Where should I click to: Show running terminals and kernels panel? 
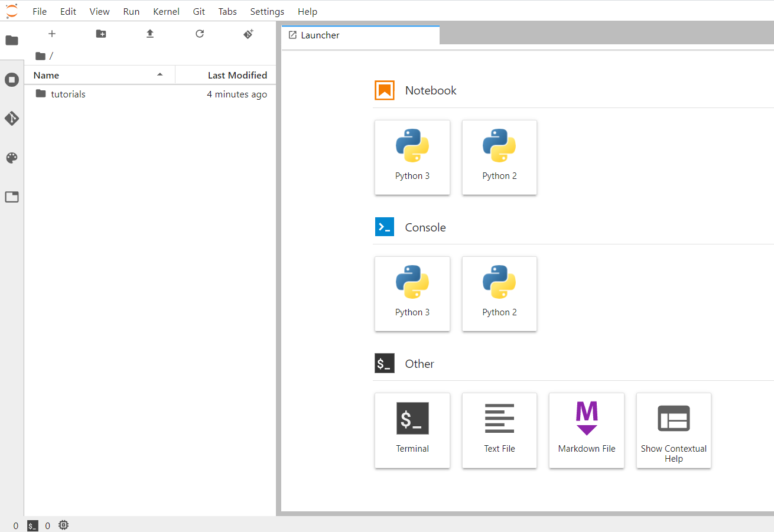pos(12,79)
